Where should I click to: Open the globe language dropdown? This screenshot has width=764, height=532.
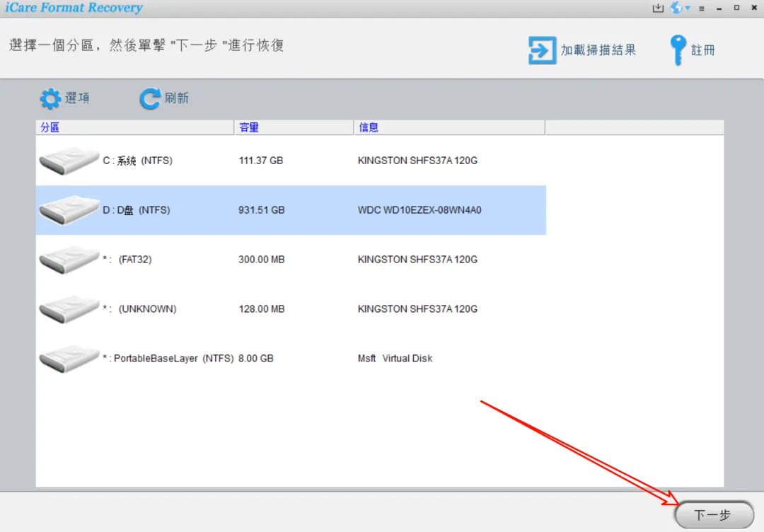681,8
